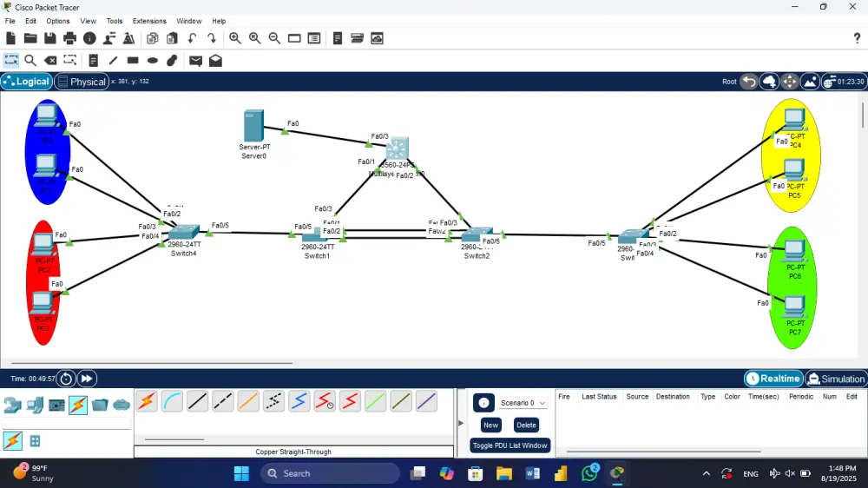Create a New Cluster with cloud icon
Viewport: 868px width, 488px height.
[x=769, y=82]
